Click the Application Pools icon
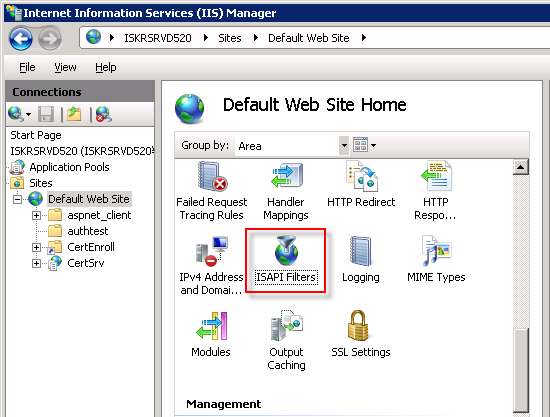The image size is (550, 417). [18, 167]
